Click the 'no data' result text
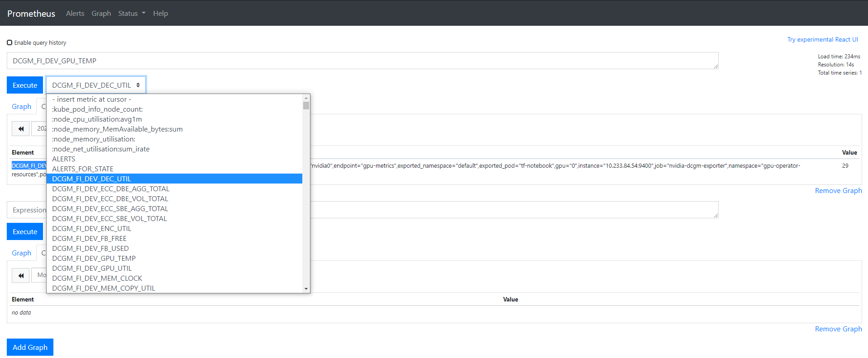The image size is (868, 358). click(x=21, y=313)
